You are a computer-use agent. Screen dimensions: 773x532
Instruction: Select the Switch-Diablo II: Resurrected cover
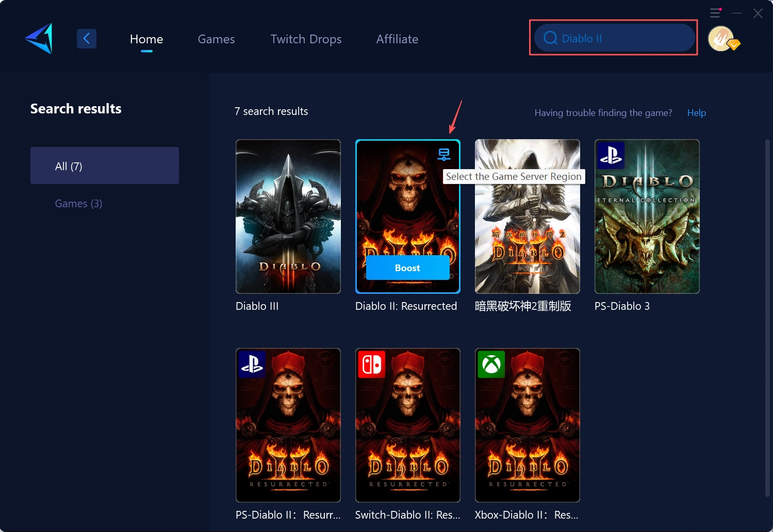[408, 425]
